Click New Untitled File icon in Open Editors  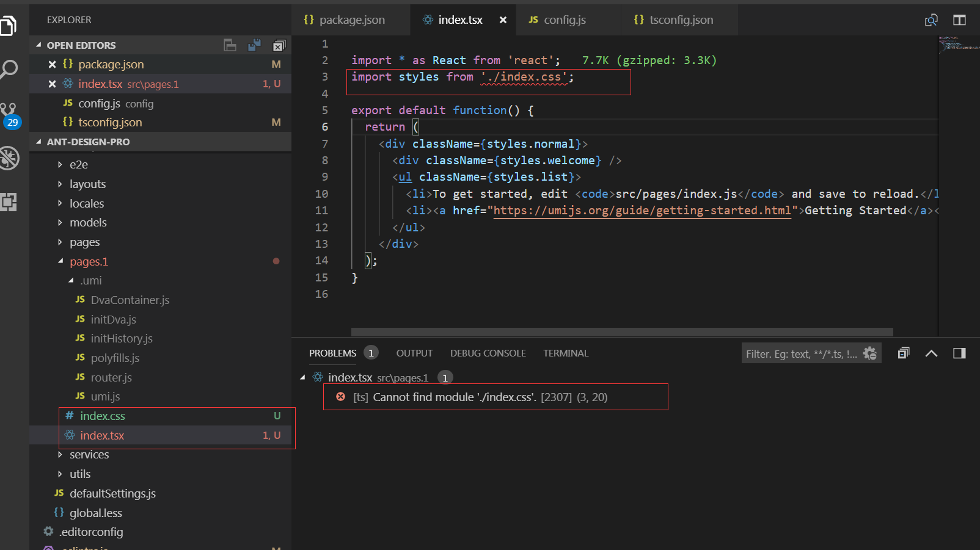[x=230, y=45]
